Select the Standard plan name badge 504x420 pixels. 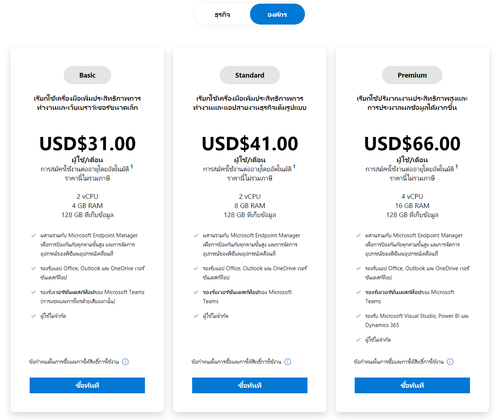click(250, 75)
